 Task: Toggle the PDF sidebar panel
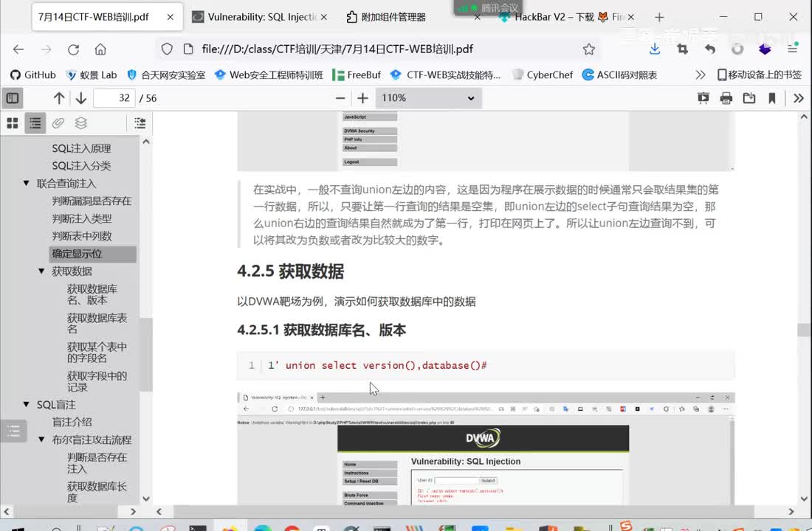point(13,98)
